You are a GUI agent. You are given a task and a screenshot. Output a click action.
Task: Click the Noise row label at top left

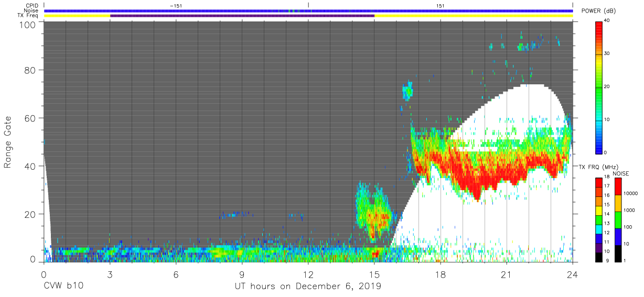[31, 10]
